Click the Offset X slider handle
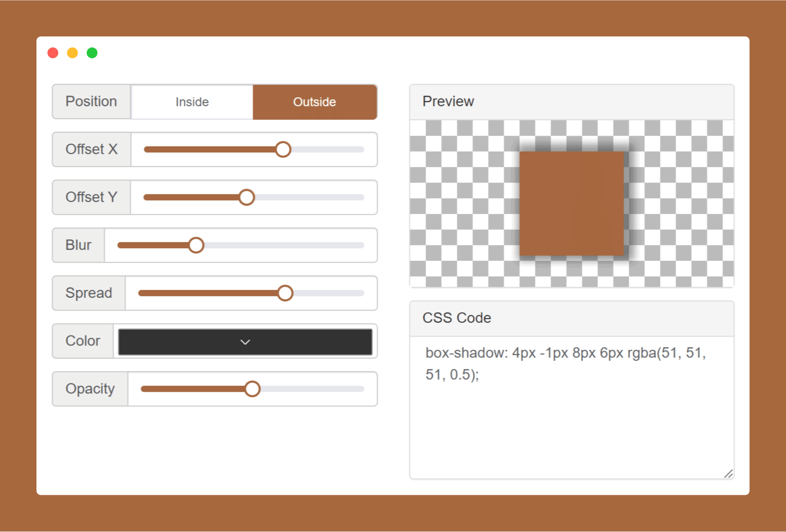The width and height of the screenshot is (786, 532). pyautogui.click(x=283, y=149)
